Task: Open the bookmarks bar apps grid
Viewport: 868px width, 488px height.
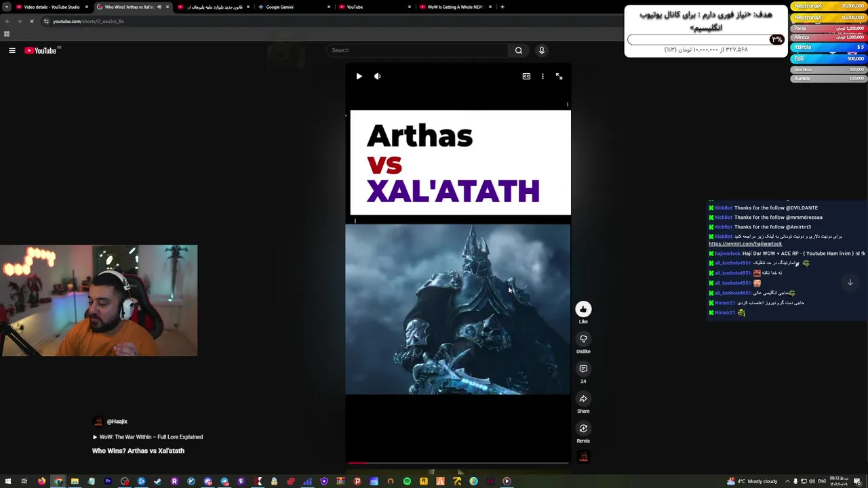Action: [7, 34]
